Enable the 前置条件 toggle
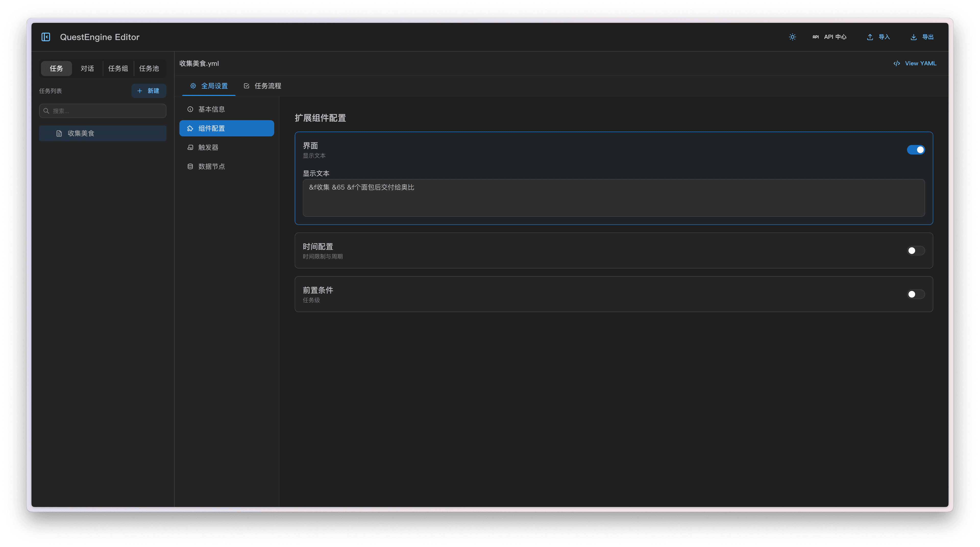 916,294
